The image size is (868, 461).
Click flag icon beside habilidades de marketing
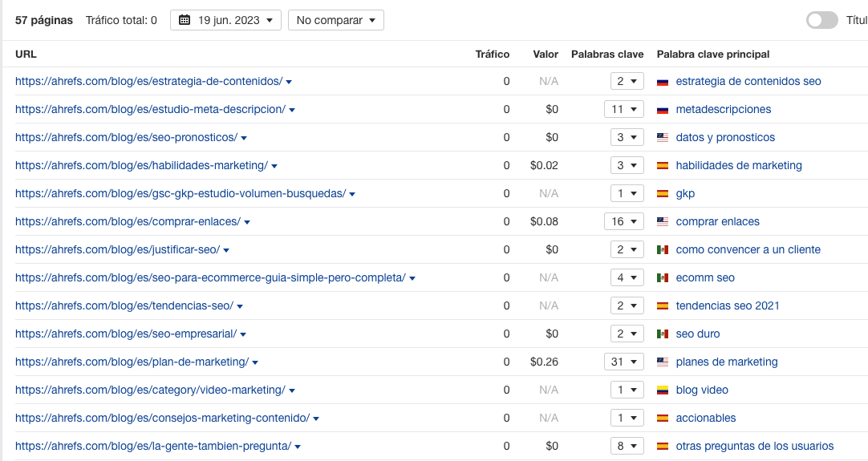coord(663,166)
